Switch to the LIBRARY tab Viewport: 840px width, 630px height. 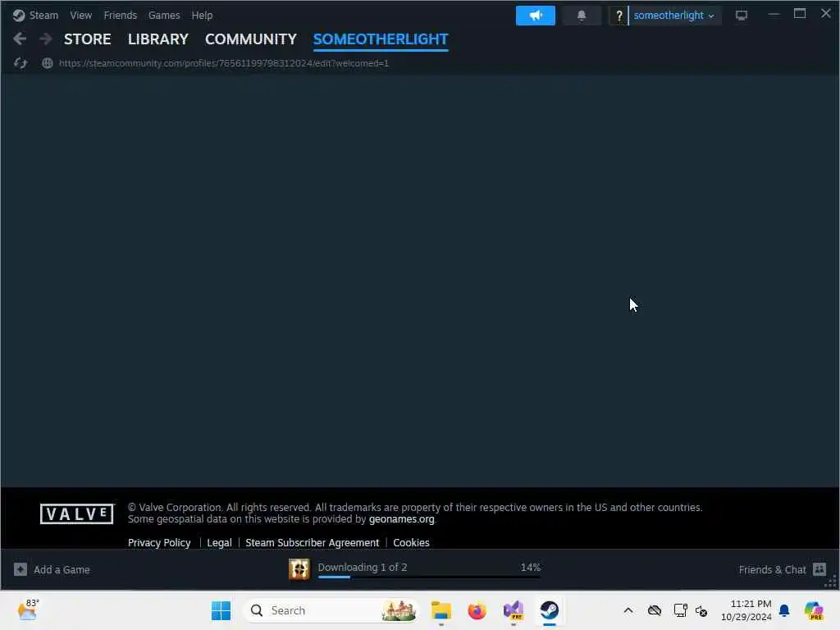coord(158,39)
